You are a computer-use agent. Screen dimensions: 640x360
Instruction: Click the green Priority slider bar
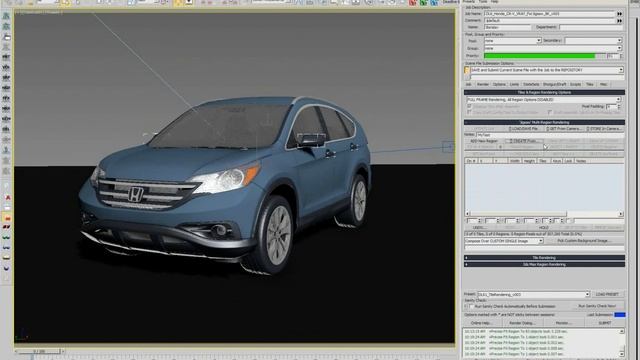point(544,56)
